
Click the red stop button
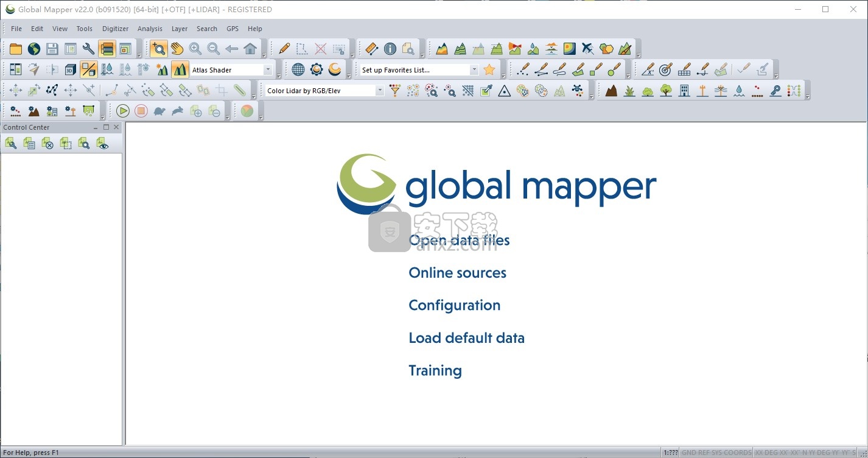click(141, 111)
